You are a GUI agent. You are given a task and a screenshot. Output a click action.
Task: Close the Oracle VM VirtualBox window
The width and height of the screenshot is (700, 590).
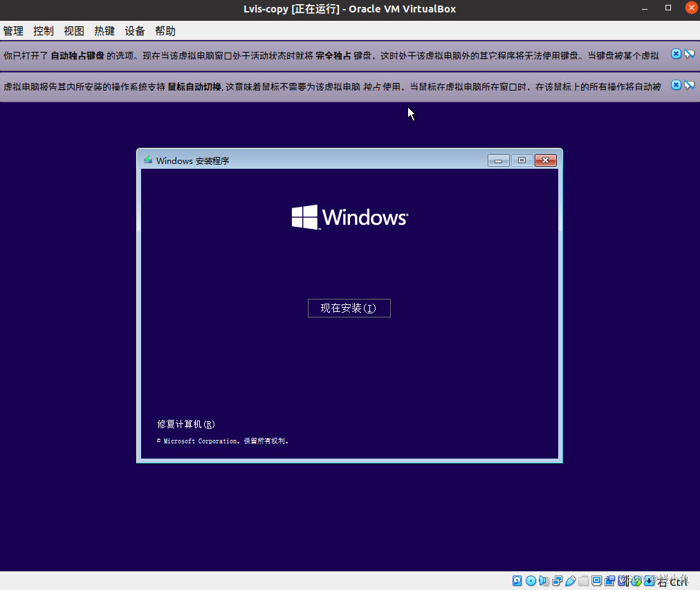(692, 8)
